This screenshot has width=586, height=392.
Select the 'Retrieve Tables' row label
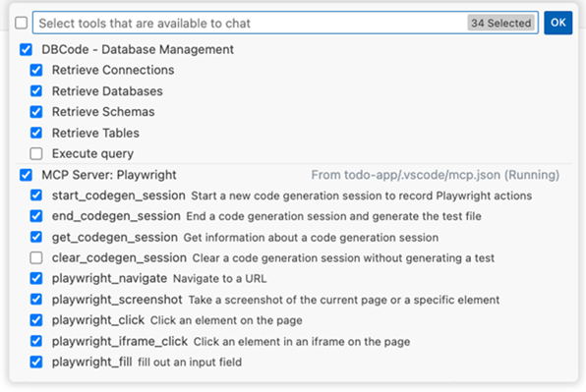coord(95,133)
